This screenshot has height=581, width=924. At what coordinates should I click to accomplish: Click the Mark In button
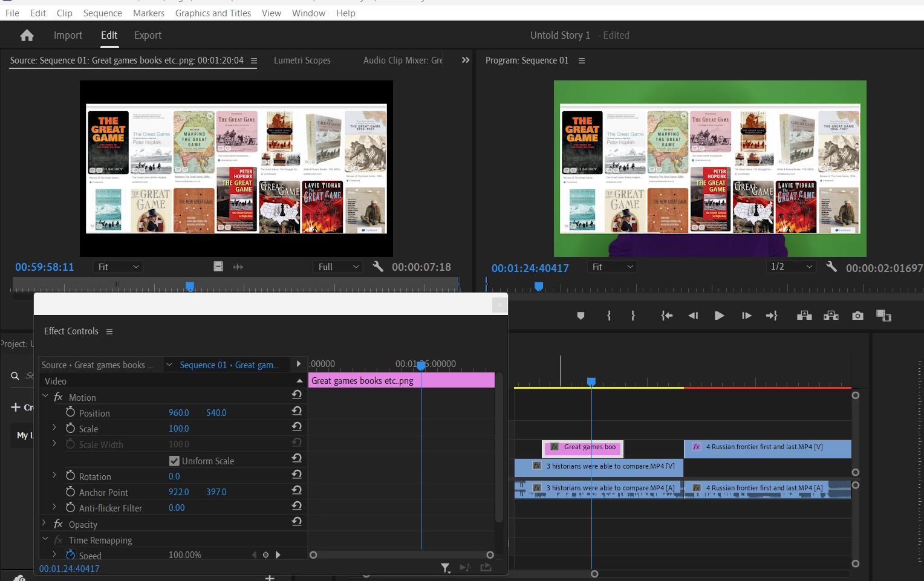[x=609, y=316]
